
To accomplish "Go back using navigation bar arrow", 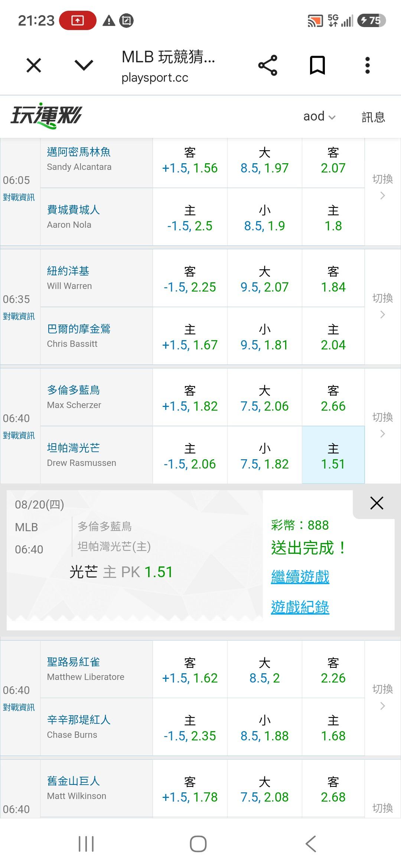I will coord(311,844).
